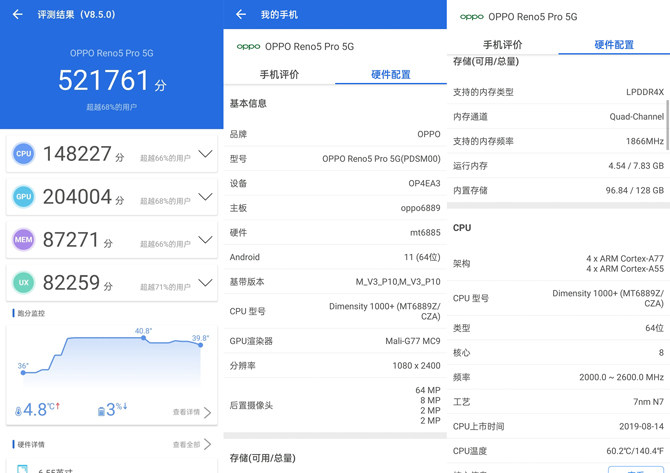
Task: Tap the back arrow beside 我的手机
Action: tap(241, 15)
